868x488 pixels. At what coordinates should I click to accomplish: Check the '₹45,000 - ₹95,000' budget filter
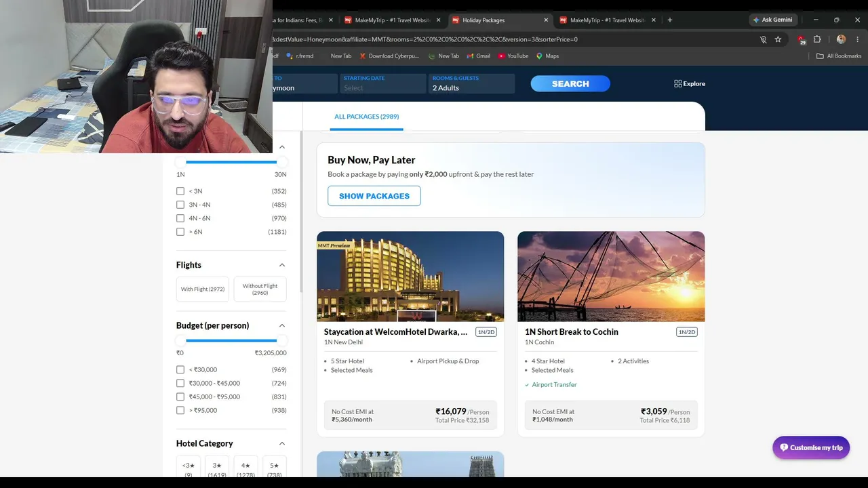click(x=180, y=396)
